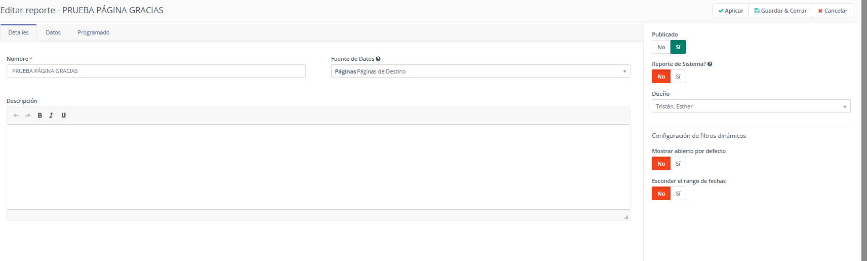
Task: Click help icon next to Reporte de Sistema
Action: 709,64
